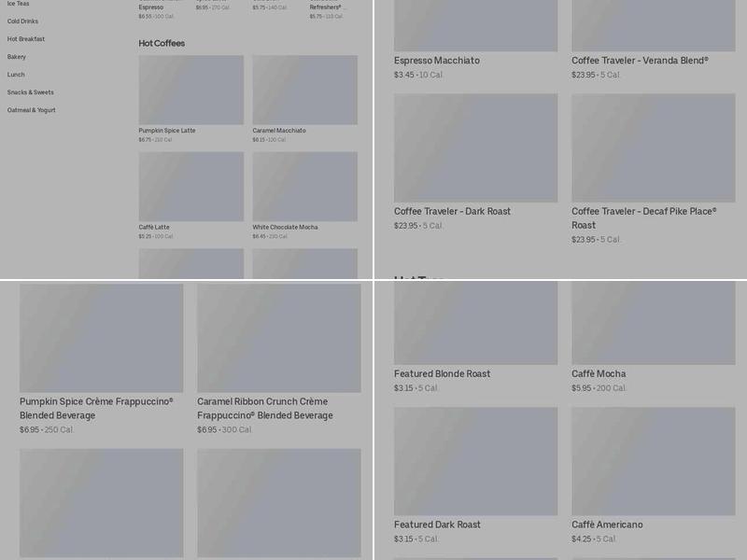Click the Pumpkin Spice Latte image

tap(190, 90)
